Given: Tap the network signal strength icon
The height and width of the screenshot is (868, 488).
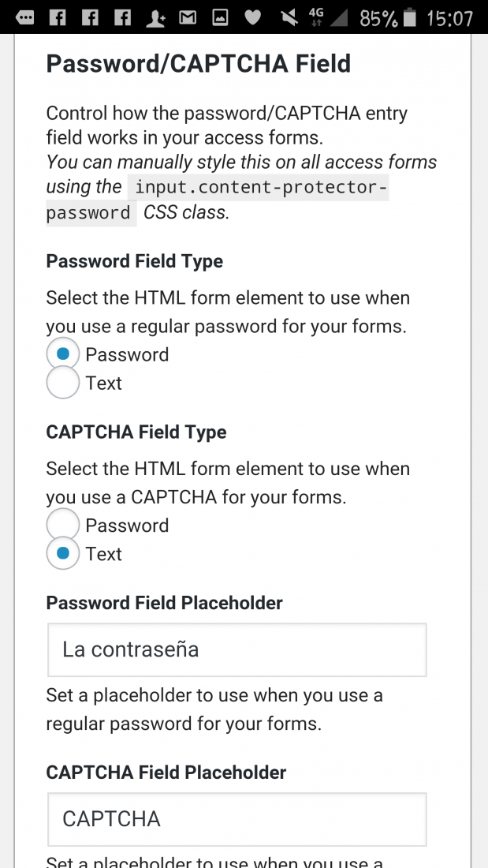Looking at the screenshot, I should click(338, 18).
